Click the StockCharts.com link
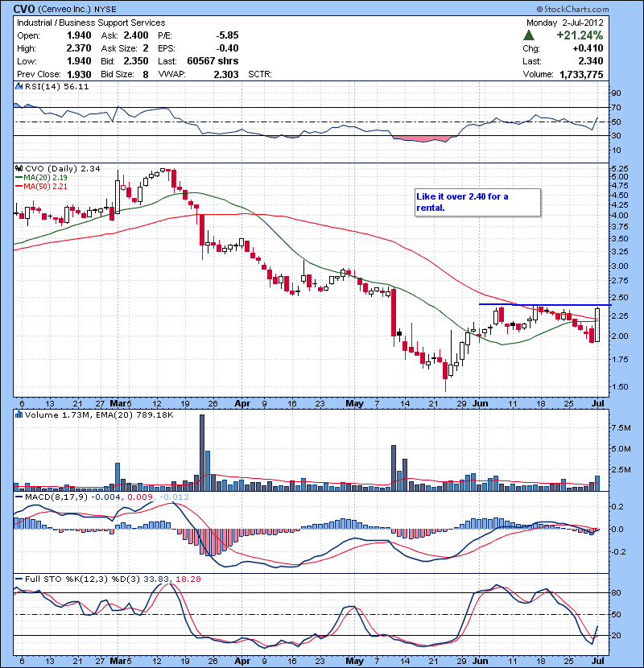Viewport: 644px width, 668px height. 572,9
